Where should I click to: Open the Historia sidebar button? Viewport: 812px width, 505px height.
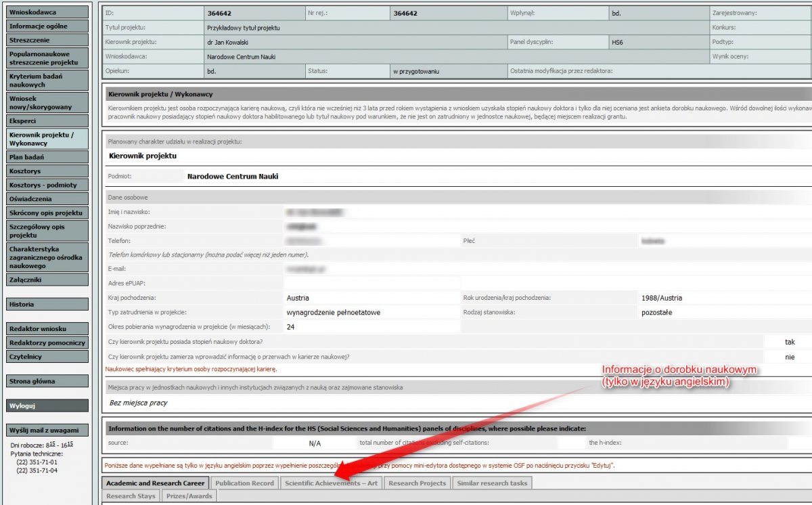[x=47, y=305]
